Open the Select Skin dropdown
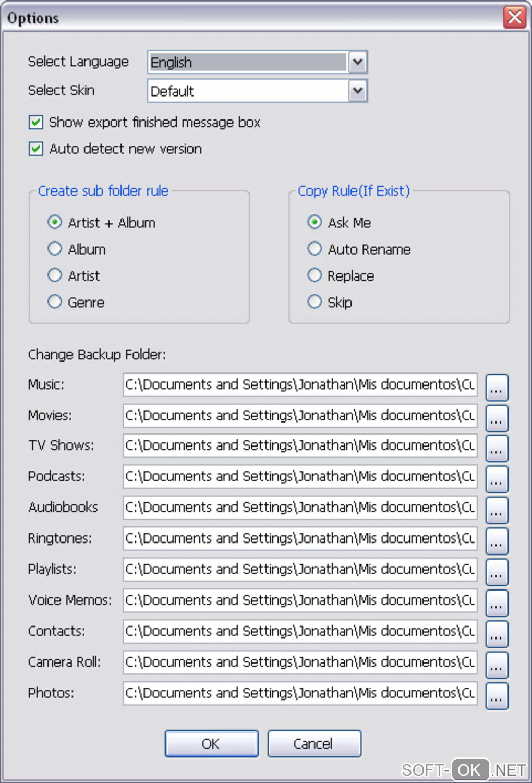532x783 pixels. [x=358, y=91]
